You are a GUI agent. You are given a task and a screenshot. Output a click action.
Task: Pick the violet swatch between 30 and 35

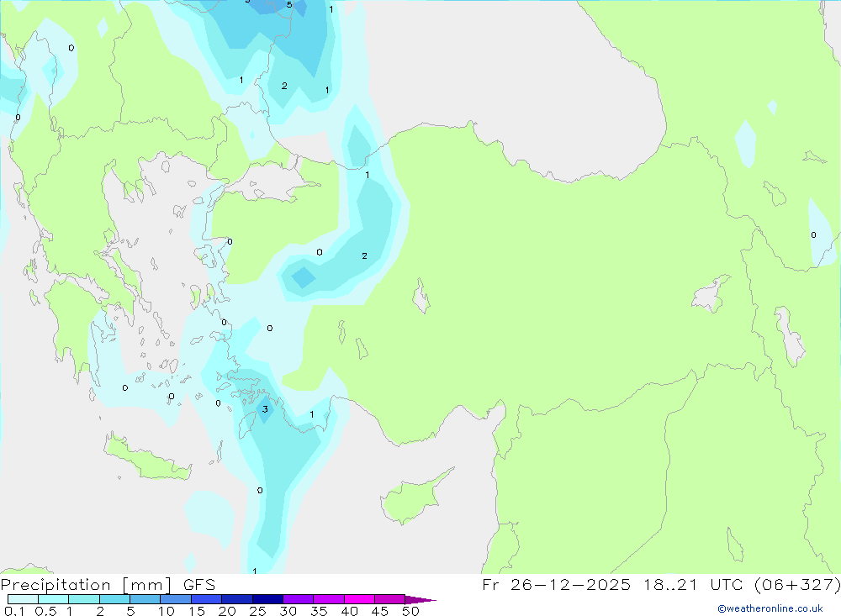[298, 599]
